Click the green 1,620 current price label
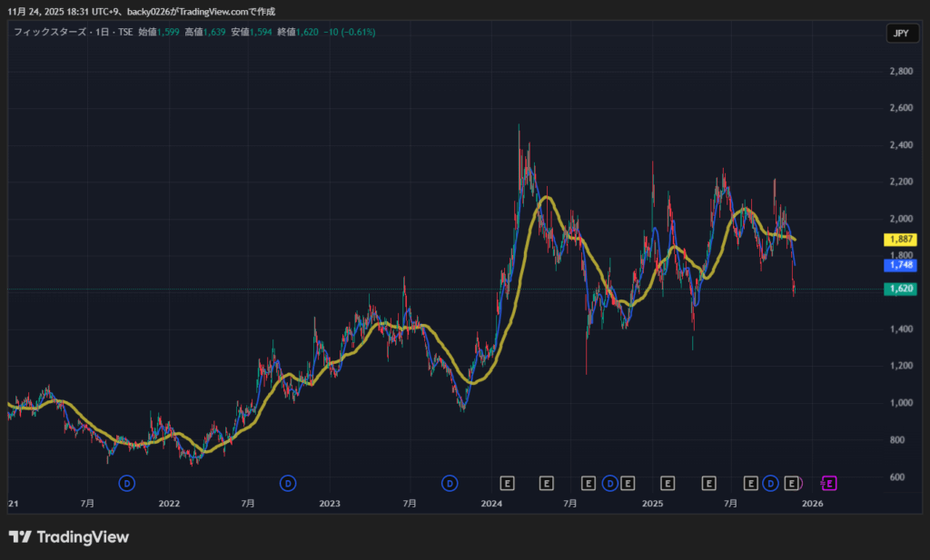 tap(899, 289)
